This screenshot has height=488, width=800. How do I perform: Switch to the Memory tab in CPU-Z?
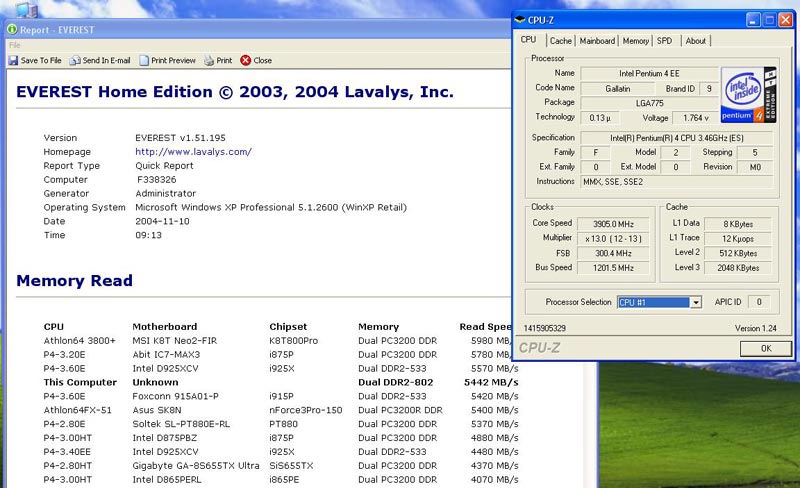click(635, 41)
